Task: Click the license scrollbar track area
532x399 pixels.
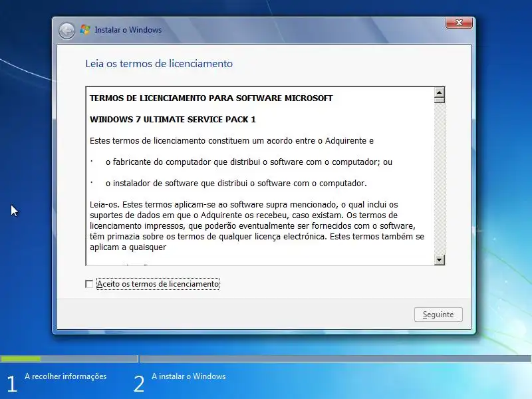Action: point(440,179)
